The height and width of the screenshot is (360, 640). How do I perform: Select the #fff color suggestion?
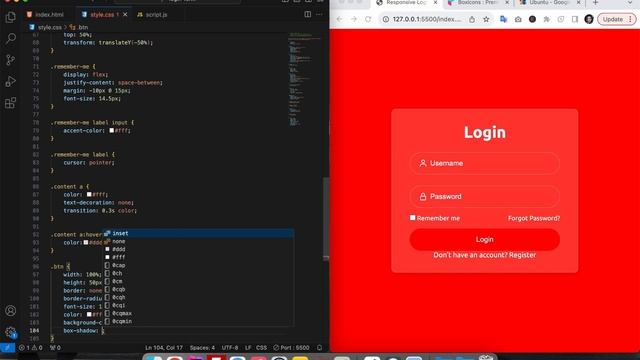(198, 258)
